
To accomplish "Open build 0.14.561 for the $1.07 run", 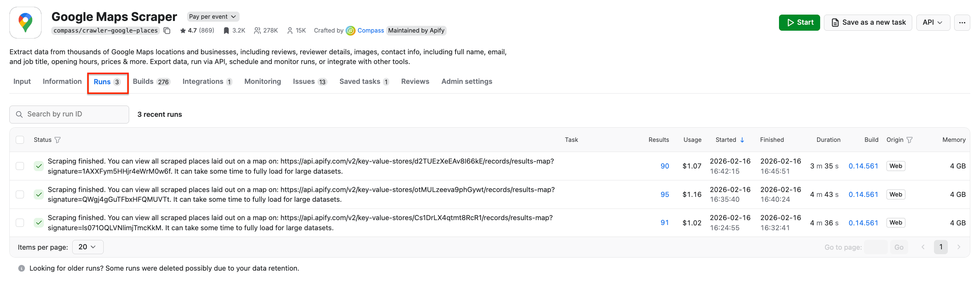I will click(863, 166).
